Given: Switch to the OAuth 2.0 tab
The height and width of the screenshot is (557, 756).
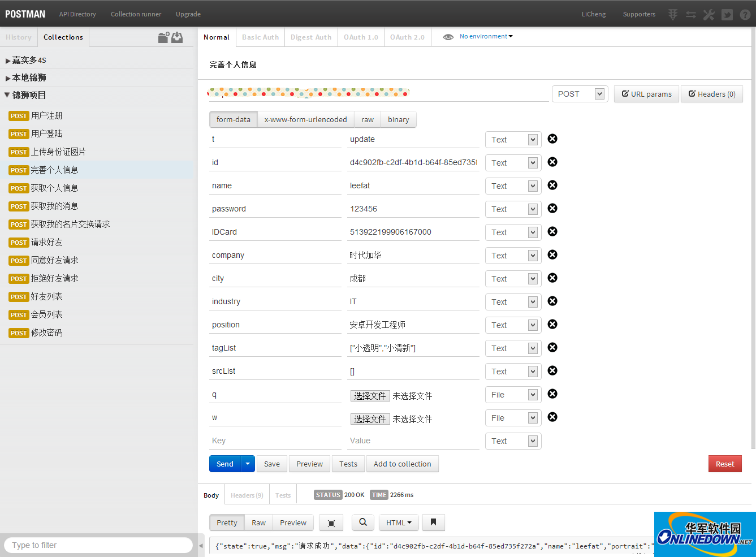Looking at the screenshot, I should tap(407, 36).
